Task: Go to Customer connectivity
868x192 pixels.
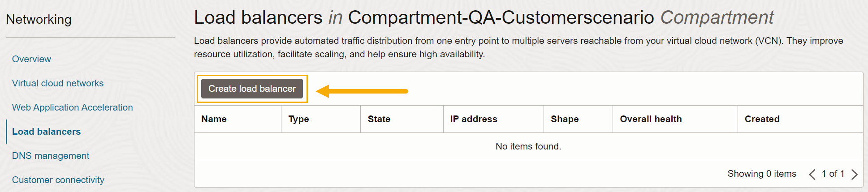Action: [58, 180]
